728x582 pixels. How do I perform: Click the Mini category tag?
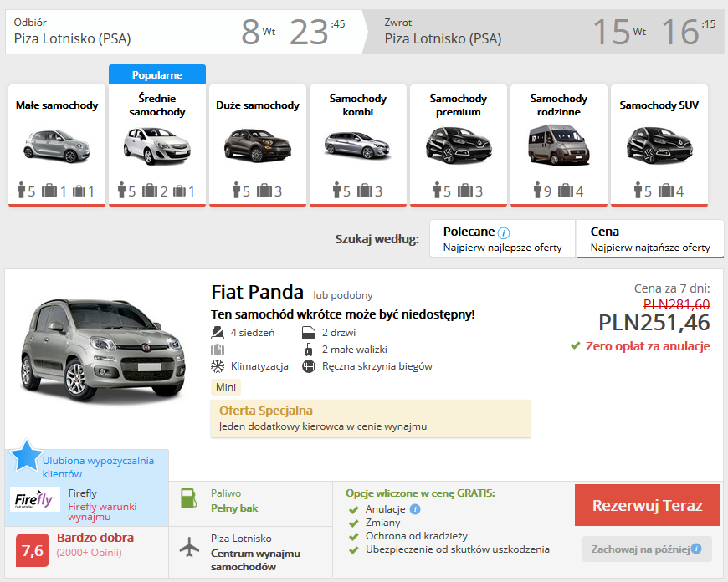(226, 386)
